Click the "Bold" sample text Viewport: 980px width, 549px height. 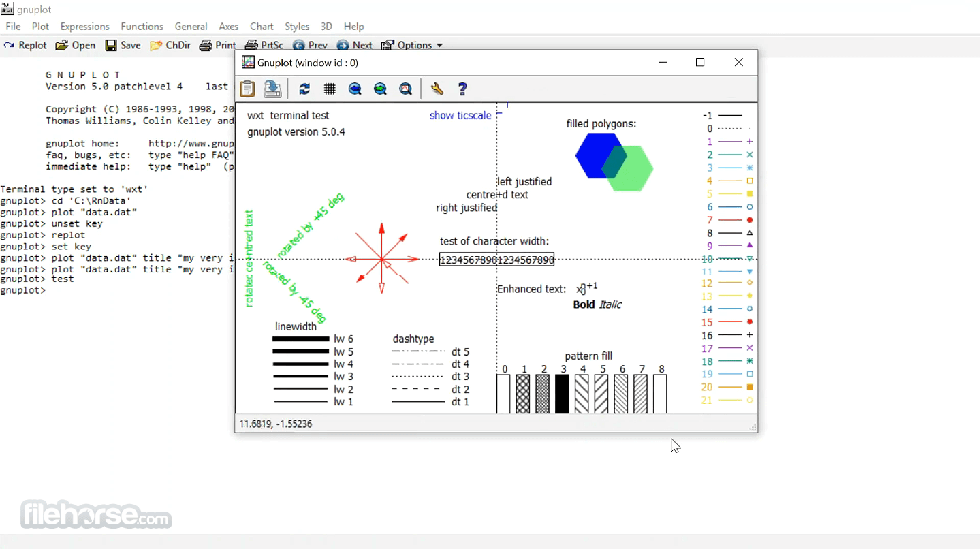pyautogui.click(x=584, y=304)
